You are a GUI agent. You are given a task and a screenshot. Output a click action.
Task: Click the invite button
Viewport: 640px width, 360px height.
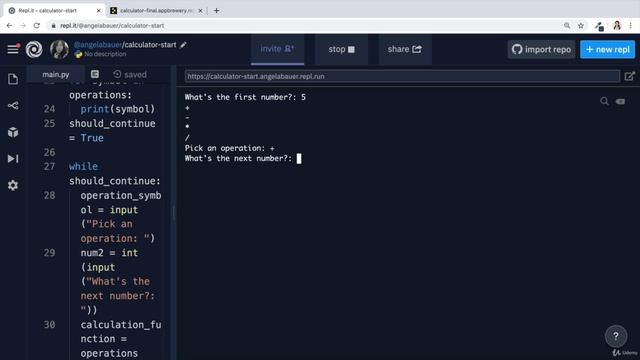(278, 49)
